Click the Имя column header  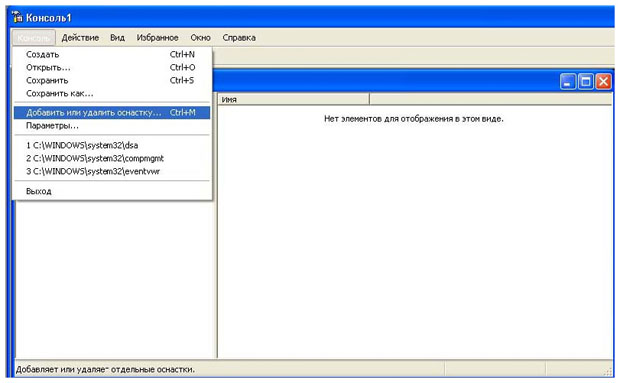click(x=293, y=100)
